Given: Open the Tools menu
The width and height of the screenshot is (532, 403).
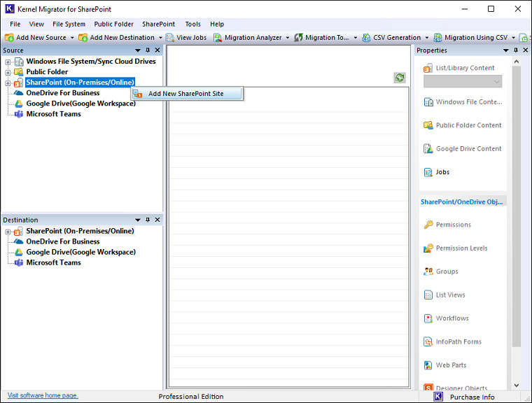Looking at the screenshot, I should point(192,24).
